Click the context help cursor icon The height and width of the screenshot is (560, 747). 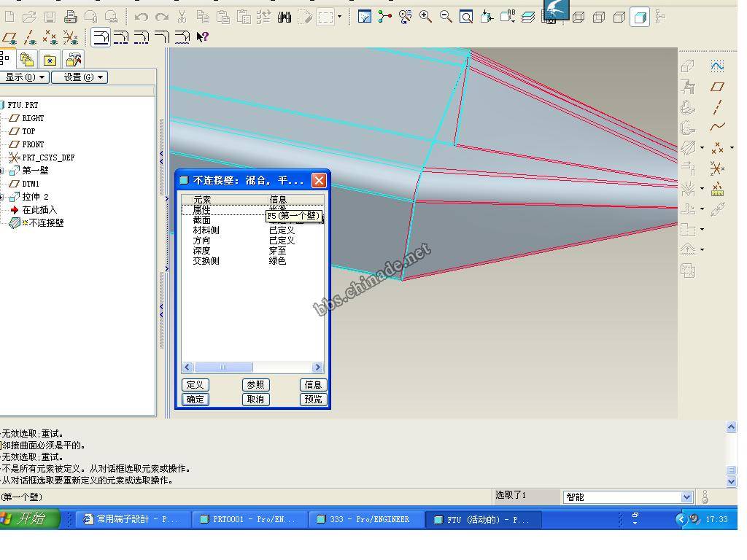click(202, 36)
